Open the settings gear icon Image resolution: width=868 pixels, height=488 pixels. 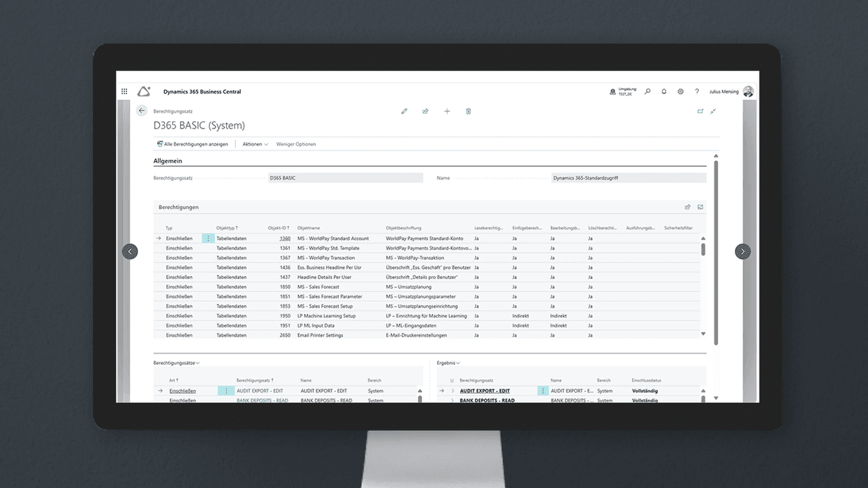681,92
